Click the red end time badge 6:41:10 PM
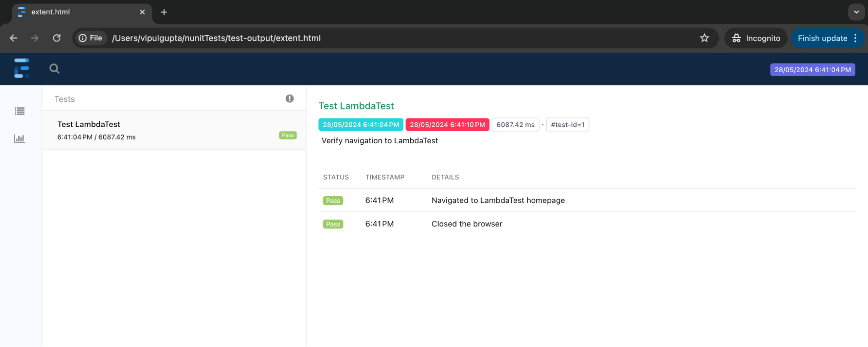 pos(447,125)
